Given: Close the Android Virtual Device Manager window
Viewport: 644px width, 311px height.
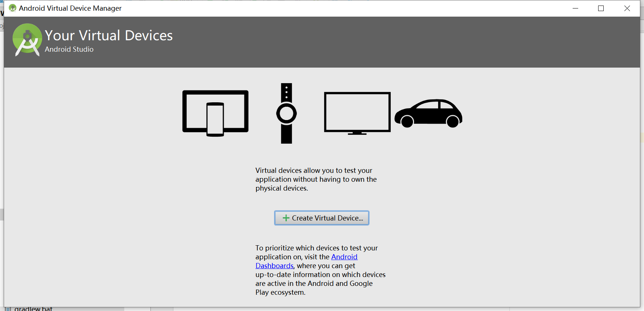Looking at the screenshot, I should (x=627, y=8).
